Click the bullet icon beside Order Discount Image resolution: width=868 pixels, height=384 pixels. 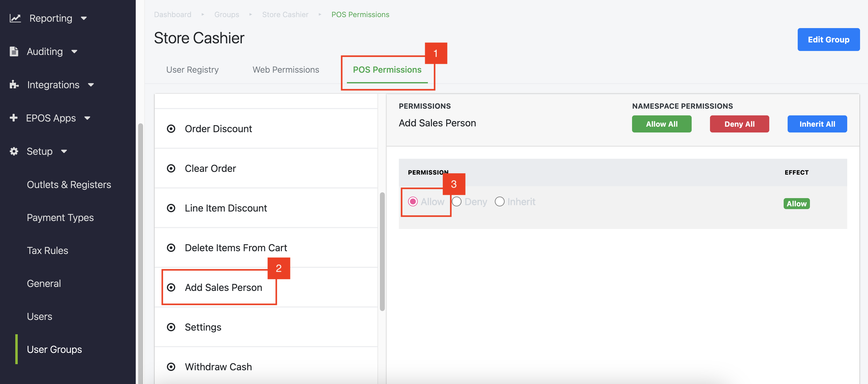tap(171, 129)
